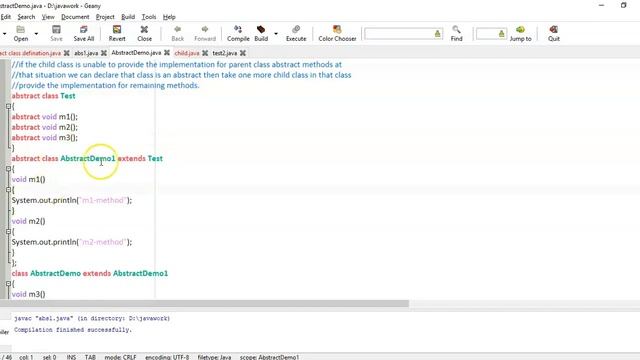Open the Tools menu

coord(149,17)
